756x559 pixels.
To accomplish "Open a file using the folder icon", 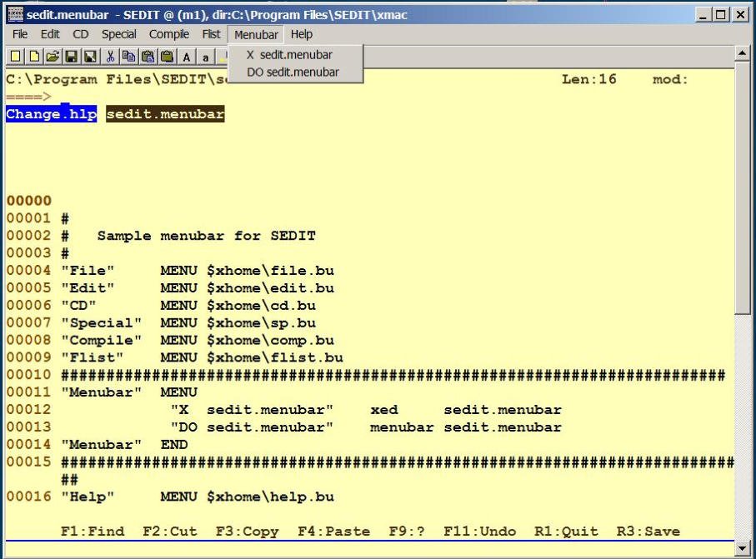I will 53,57.
